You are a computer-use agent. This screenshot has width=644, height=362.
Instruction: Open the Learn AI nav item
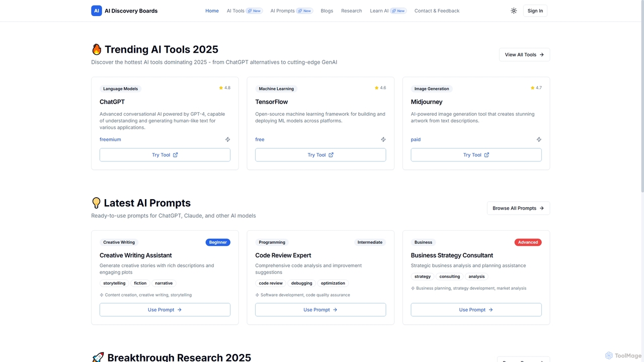pyautogui.click(x=388, y=11)
